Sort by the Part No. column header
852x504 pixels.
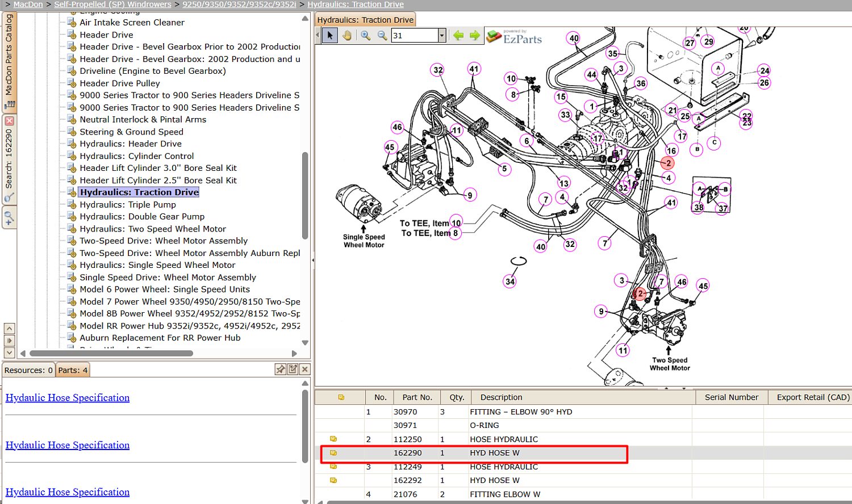tap(417, 397)
